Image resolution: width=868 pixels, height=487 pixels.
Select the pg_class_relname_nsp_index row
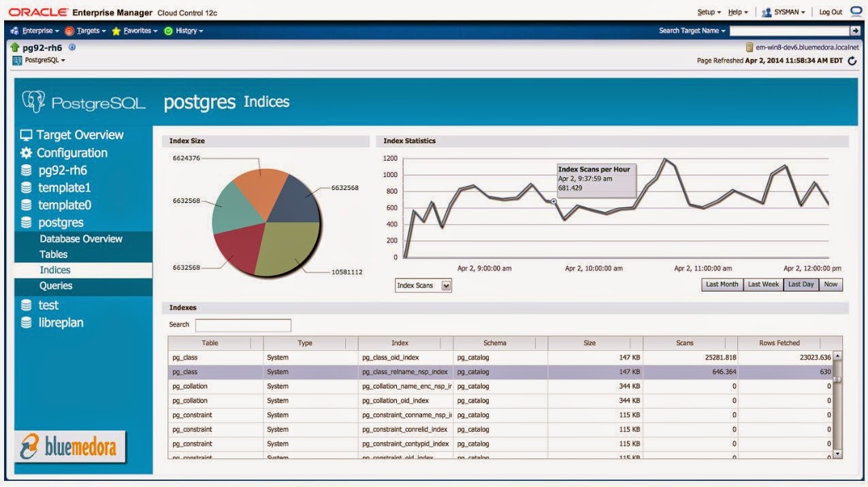501,372
